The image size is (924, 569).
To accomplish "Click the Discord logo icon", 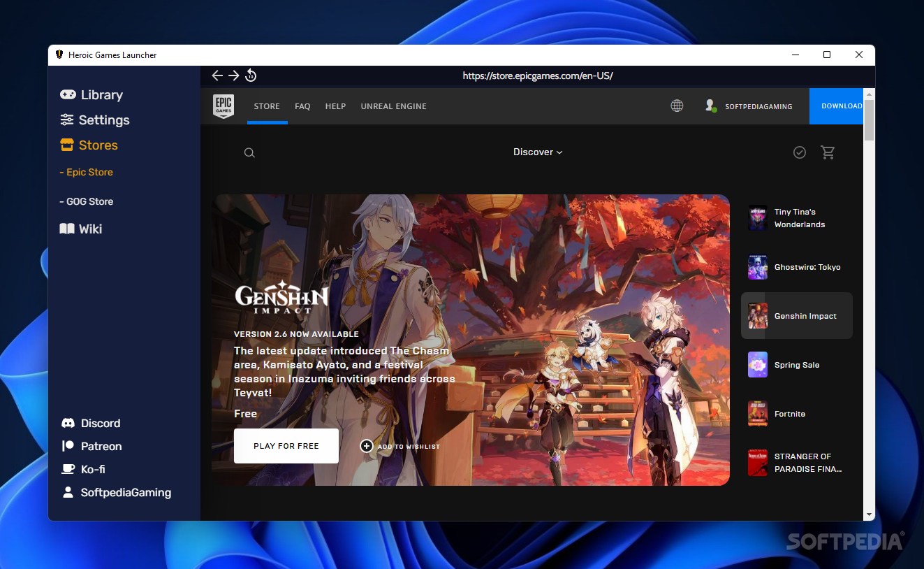I will (68, 423).
